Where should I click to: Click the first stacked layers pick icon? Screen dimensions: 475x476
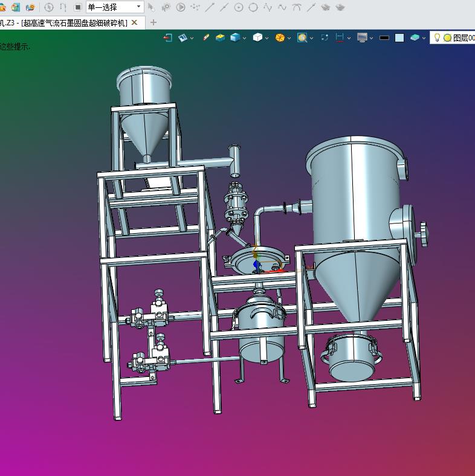pyautogui.click(x=326, y=7)
